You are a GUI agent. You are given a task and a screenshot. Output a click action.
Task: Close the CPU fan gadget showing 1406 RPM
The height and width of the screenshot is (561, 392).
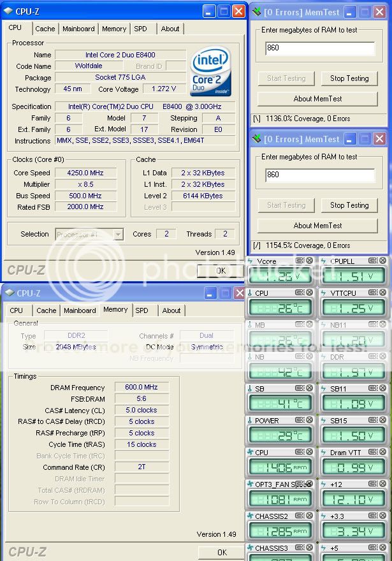309,451
